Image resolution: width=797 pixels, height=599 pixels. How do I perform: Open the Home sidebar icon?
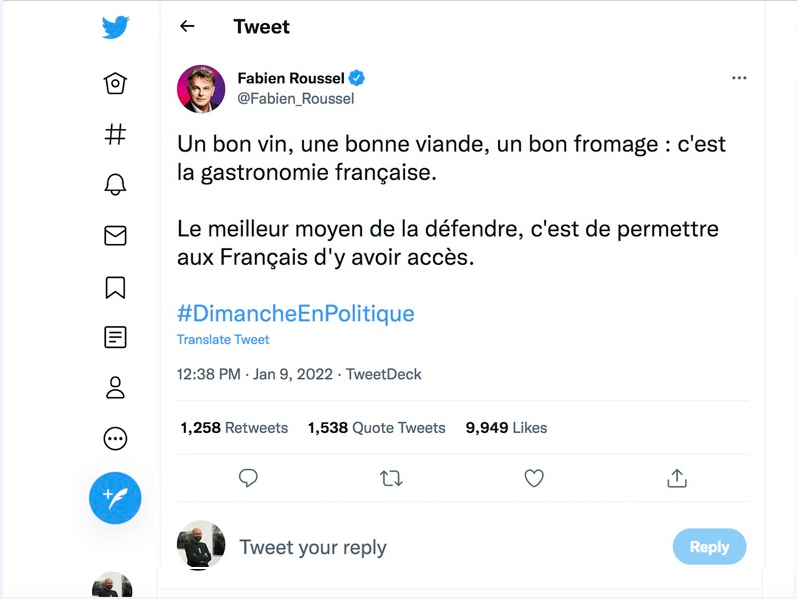click(115, 83)
